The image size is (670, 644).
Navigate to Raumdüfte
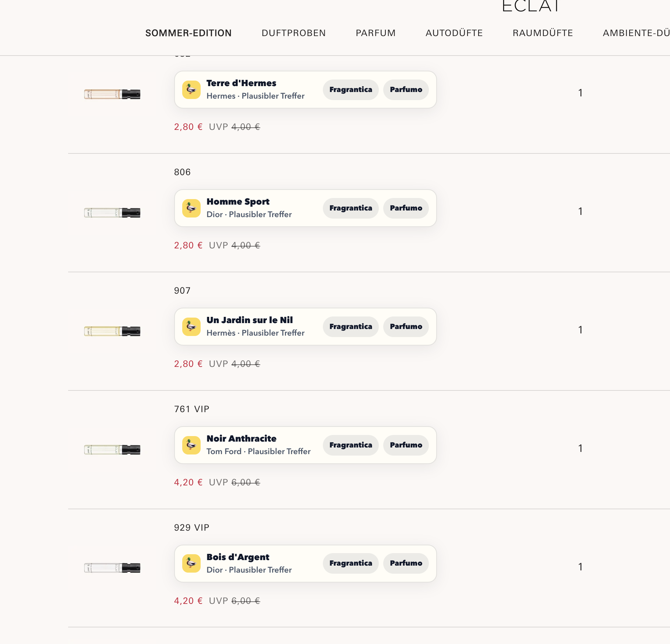tap(543, 33)
